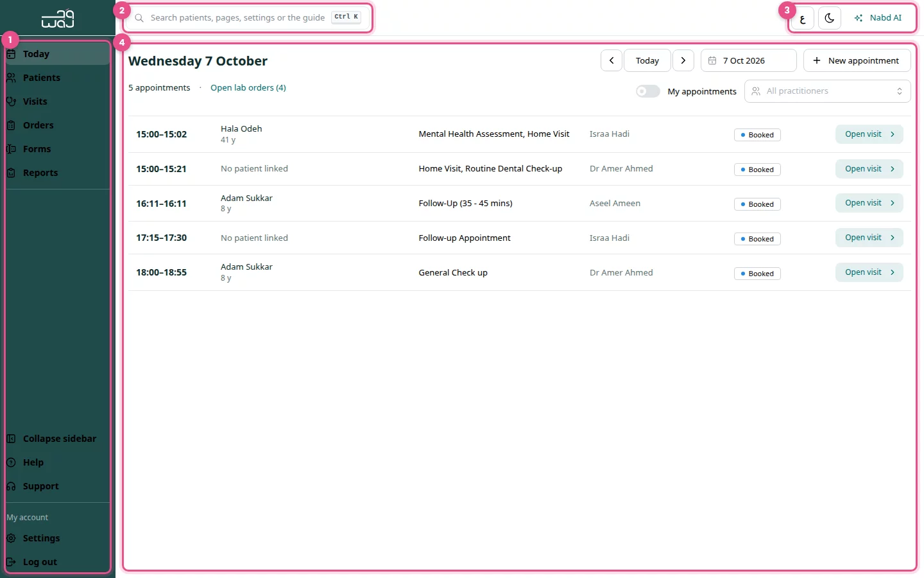The height and width of the screenshot is (578, 924).
Task: Click the Wednesday 7 October heading
Action: coord(198,61)
